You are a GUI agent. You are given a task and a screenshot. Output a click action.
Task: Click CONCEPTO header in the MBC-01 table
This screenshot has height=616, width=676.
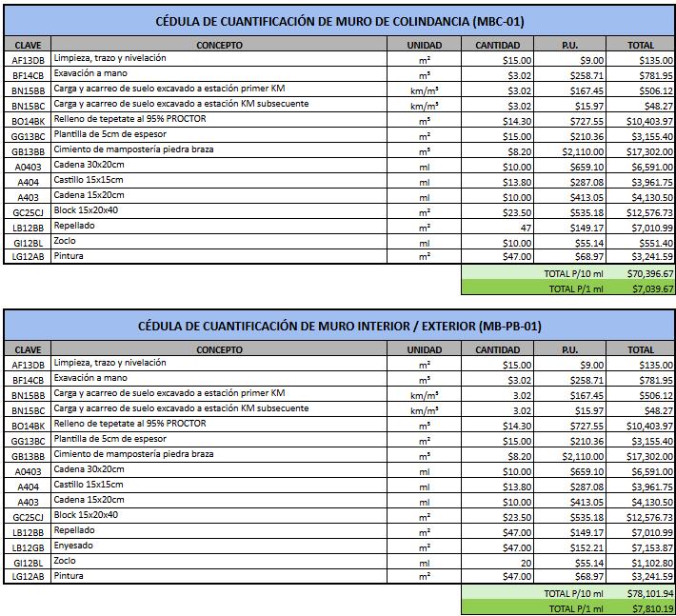[x=219, y=45]
